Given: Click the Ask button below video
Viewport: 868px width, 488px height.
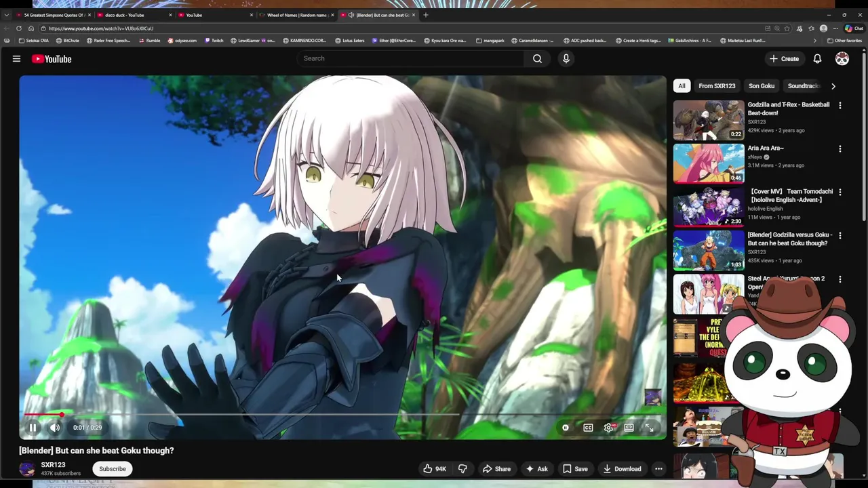Looking at the screenshot, I should 536,469.
